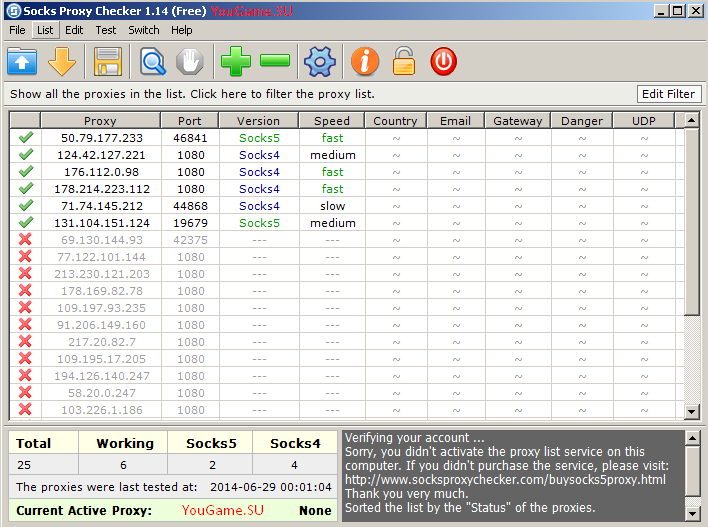Click the open padlock icon
708x527 pixels.
point(403,62)
